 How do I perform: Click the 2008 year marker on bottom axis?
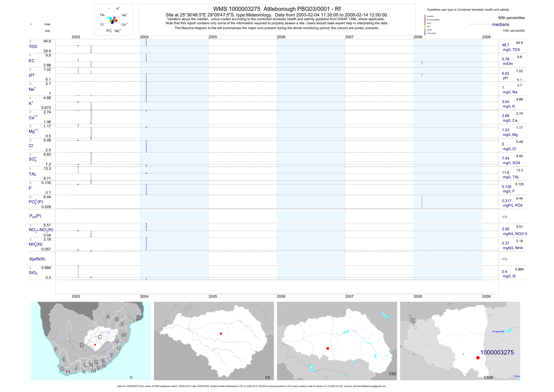418,296
